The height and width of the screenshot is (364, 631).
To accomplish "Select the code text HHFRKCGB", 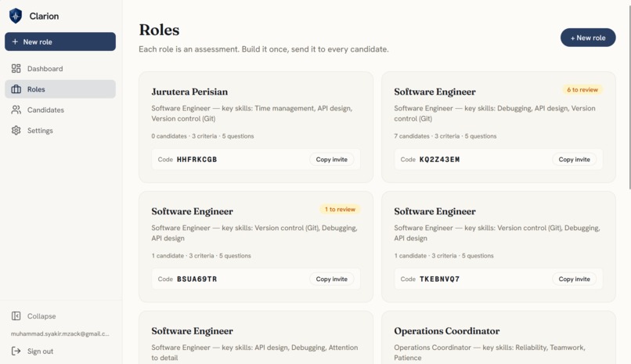I will click(197, 159).
